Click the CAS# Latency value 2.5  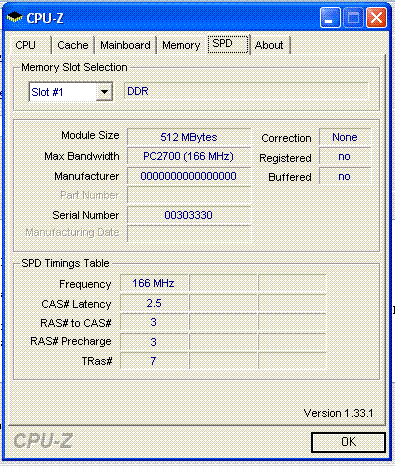point(154,303)
